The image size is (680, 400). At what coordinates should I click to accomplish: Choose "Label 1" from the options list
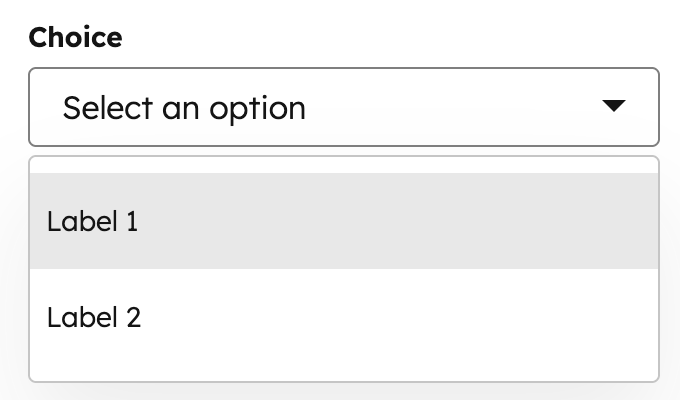[344, 221]
